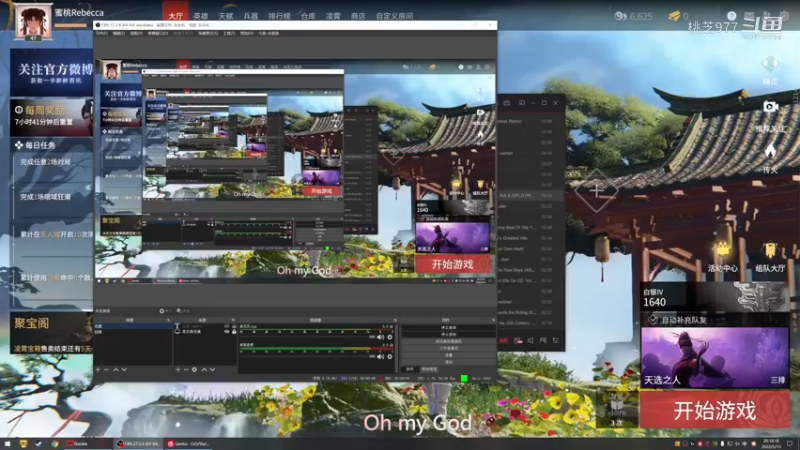Open the Windows Start menu
The width and height of the screenshot is (800, 450).
(7, 444)
